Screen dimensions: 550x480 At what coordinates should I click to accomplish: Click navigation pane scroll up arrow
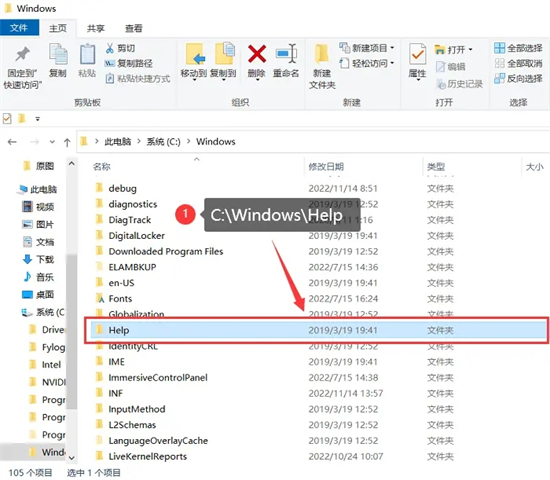click(x=72, y=164)
